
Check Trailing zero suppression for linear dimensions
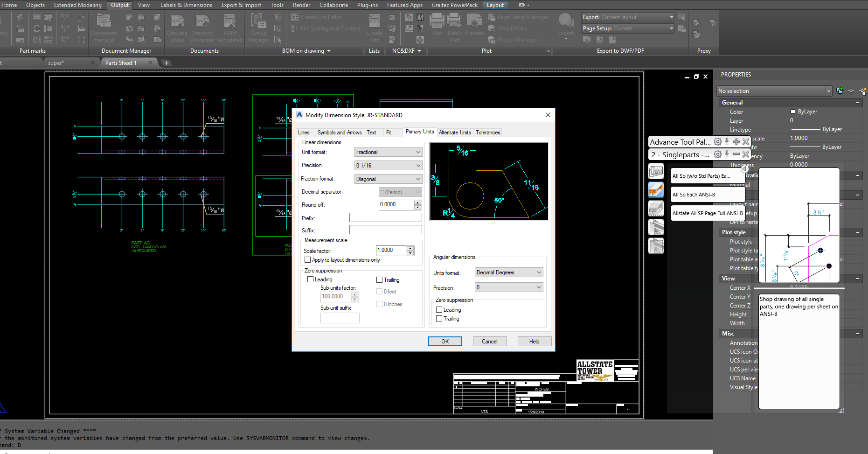point(380,279)
